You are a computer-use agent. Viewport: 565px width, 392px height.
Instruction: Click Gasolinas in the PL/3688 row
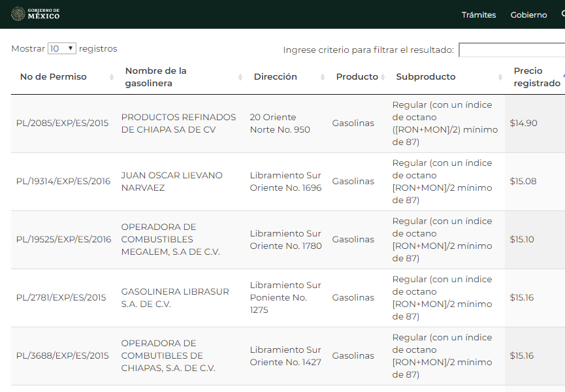pos(353,355)
